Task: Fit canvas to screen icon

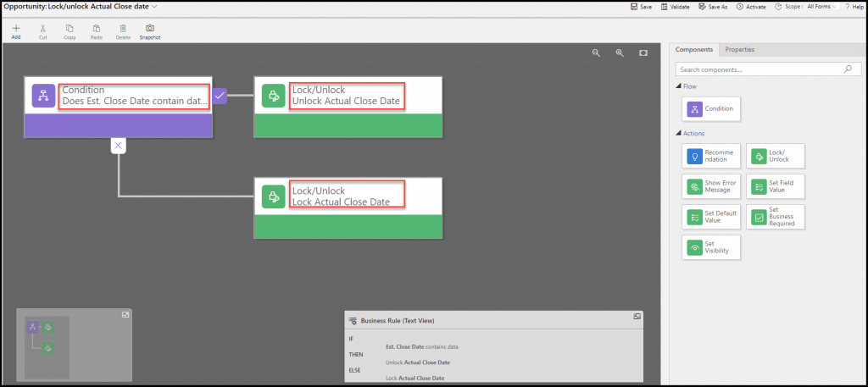Action: (643, 53)
